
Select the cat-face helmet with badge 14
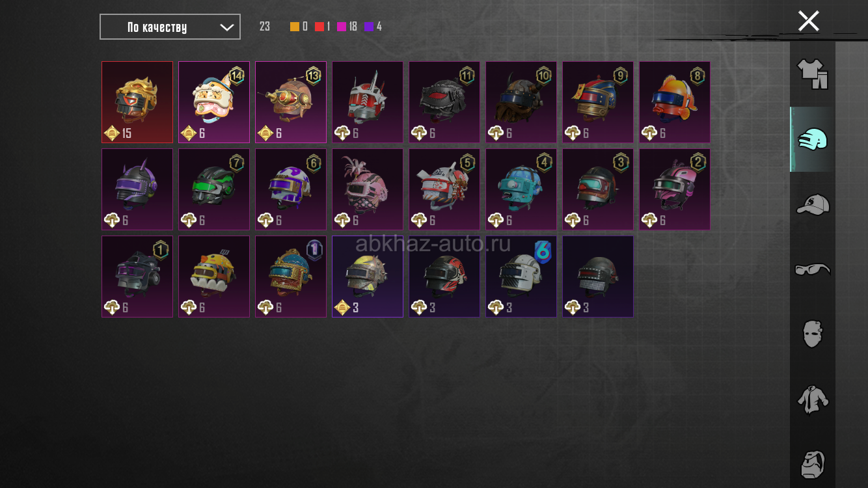[214, 102]
